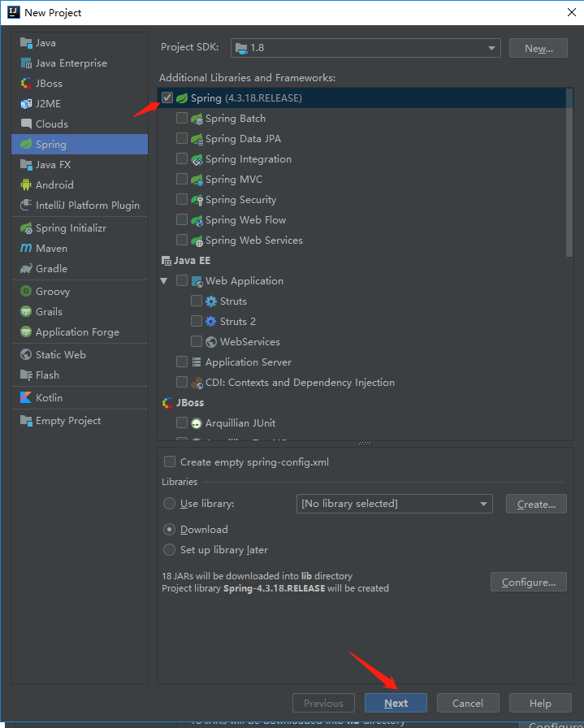Screen dimensions: 584x728
Task: Click the Spring Security leaf icon
Action: pyautogui.click(x=197, y=200)
